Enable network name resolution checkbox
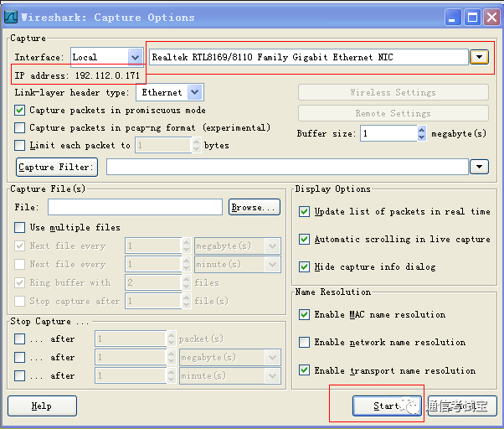 304,342
